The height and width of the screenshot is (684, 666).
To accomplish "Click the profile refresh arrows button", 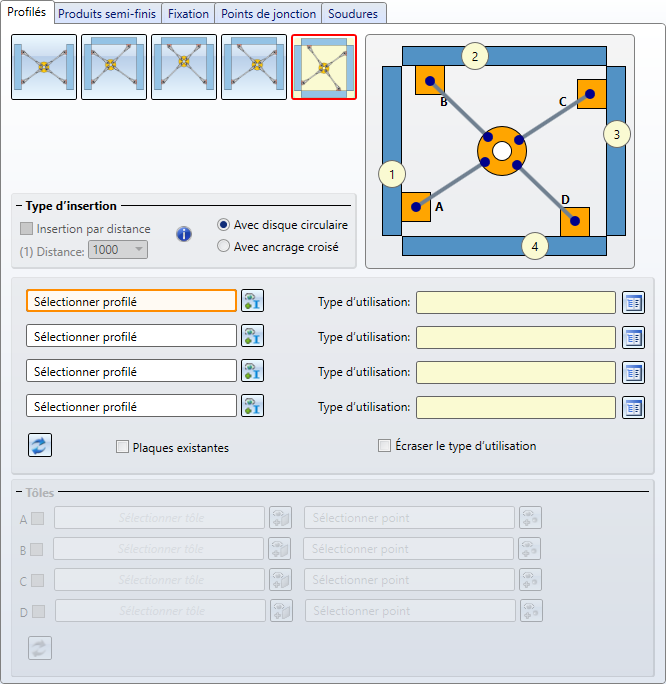I will click(40, 445).
